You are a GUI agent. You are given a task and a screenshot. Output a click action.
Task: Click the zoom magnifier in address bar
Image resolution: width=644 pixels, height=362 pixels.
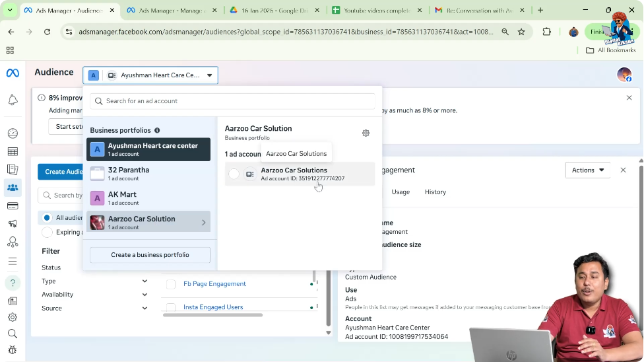pos(505,32)
